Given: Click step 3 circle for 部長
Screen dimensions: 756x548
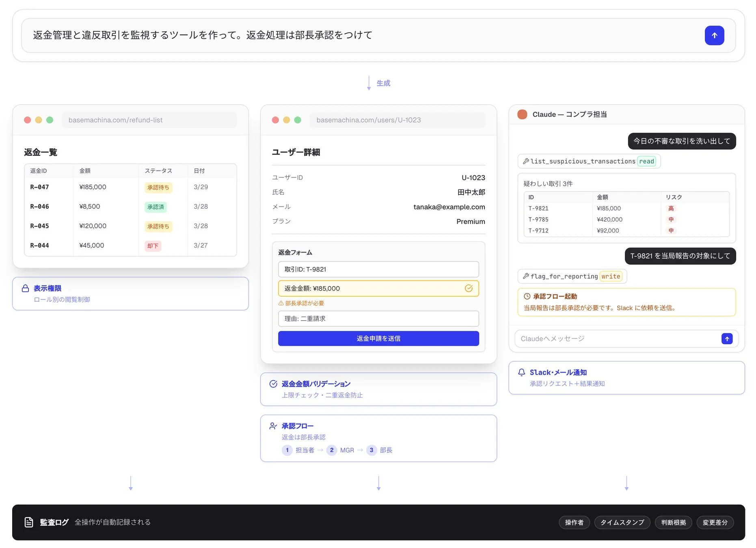Looking at the screenshot, I should (372, 450).
